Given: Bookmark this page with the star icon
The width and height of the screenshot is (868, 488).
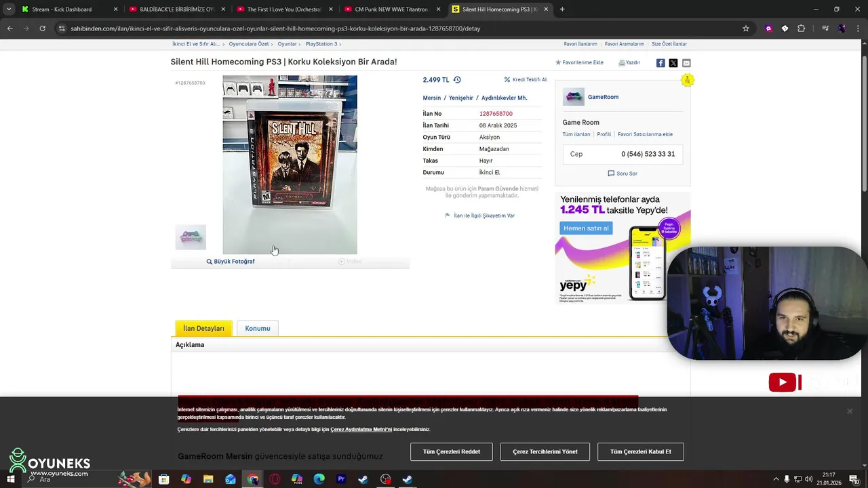Looking at the screenshot, I should tap(746, 28).
